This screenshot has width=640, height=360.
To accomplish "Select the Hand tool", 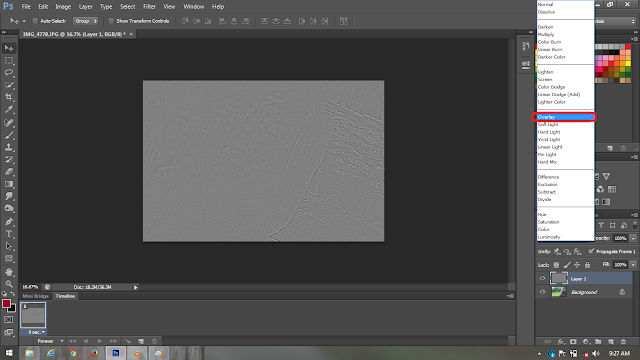I will 9,272.
